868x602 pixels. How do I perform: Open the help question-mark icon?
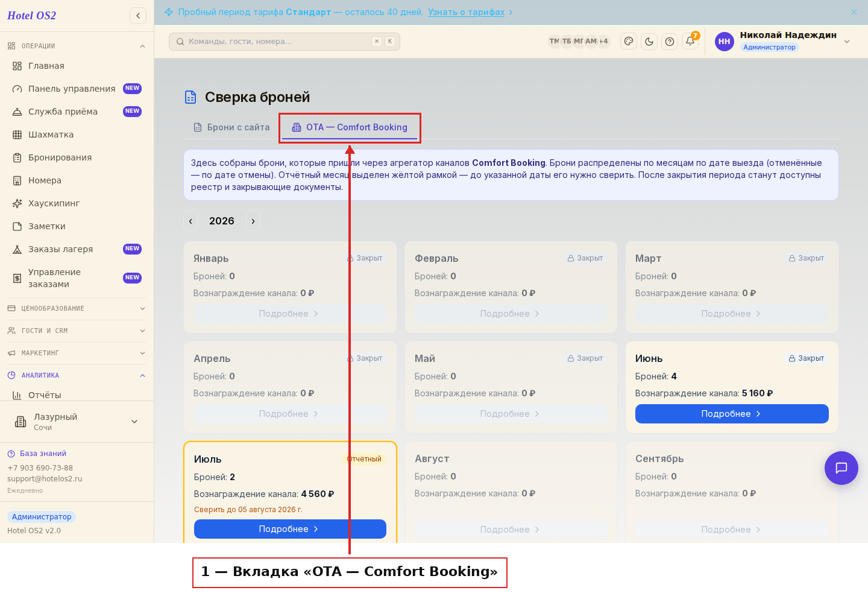(670, 41)
